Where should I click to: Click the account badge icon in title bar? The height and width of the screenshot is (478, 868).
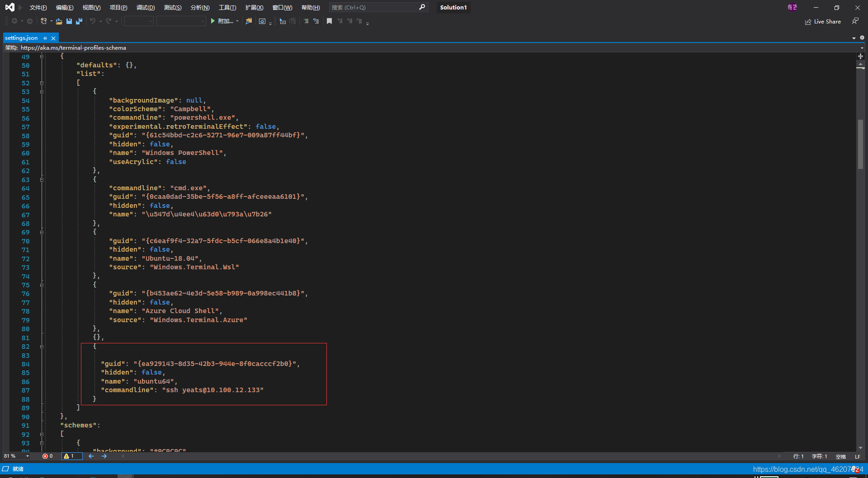[x=793, y=7]
